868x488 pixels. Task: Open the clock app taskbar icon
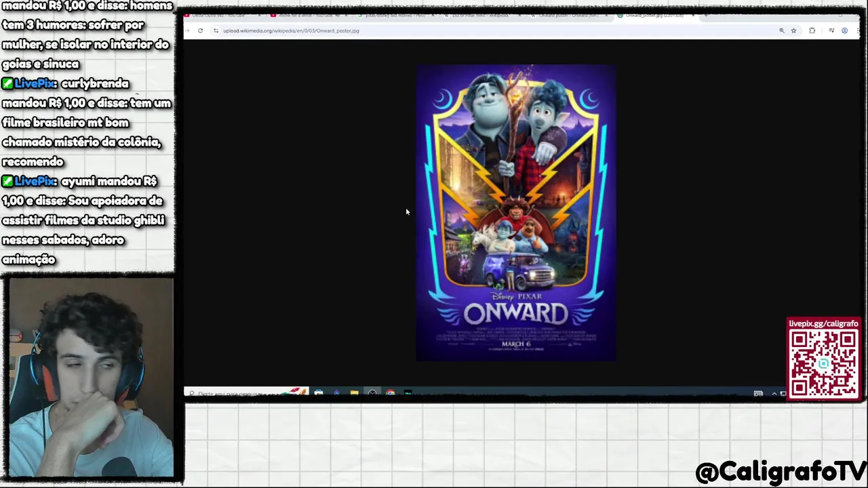(372, 393)
